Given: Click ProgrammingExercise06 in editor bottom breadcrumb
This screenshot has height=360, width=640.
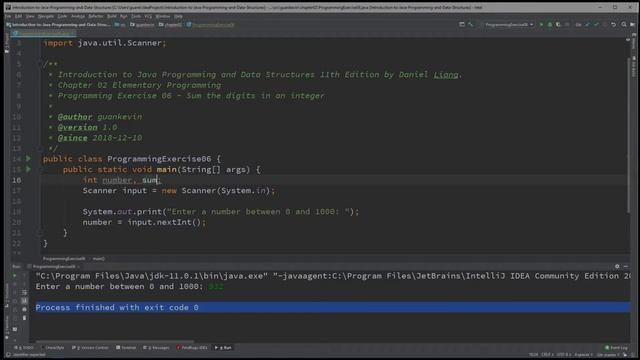Looking at the screenshot, I should point(64,258).
